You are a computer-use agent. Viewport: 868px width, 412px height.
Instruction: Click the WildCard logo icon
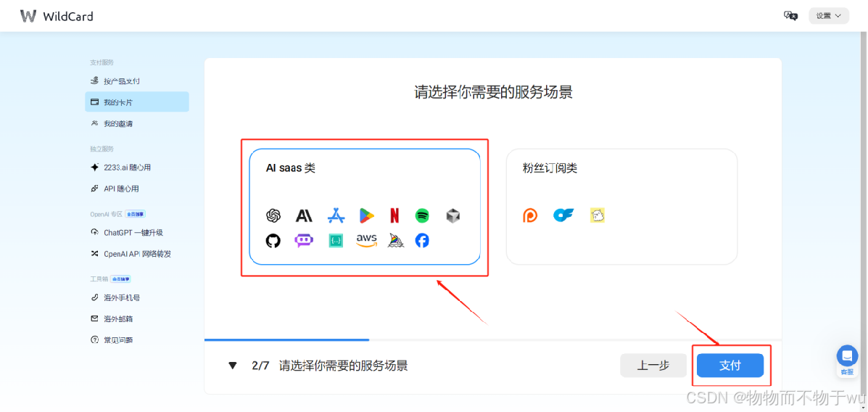point(28,16)
